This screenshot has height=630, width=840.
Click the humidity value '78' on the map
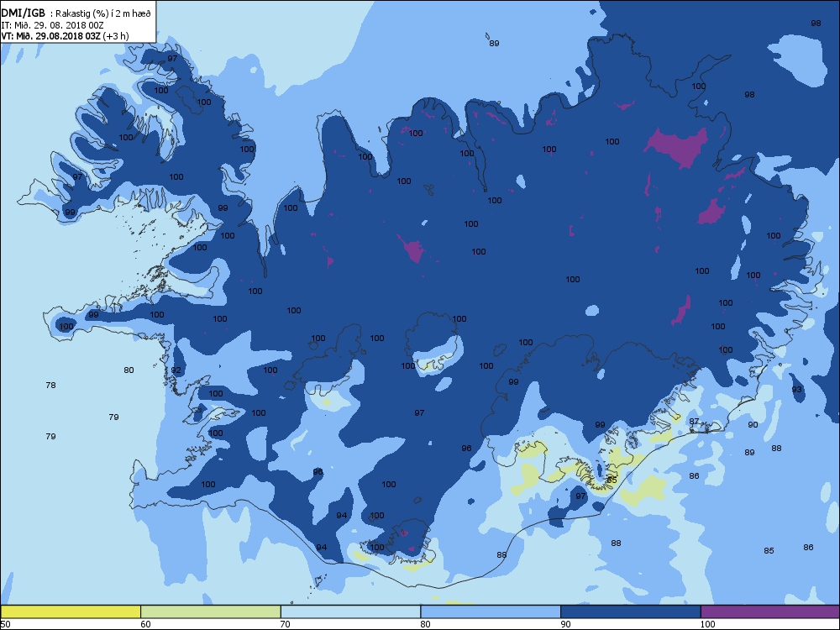(x=51, y=386)
